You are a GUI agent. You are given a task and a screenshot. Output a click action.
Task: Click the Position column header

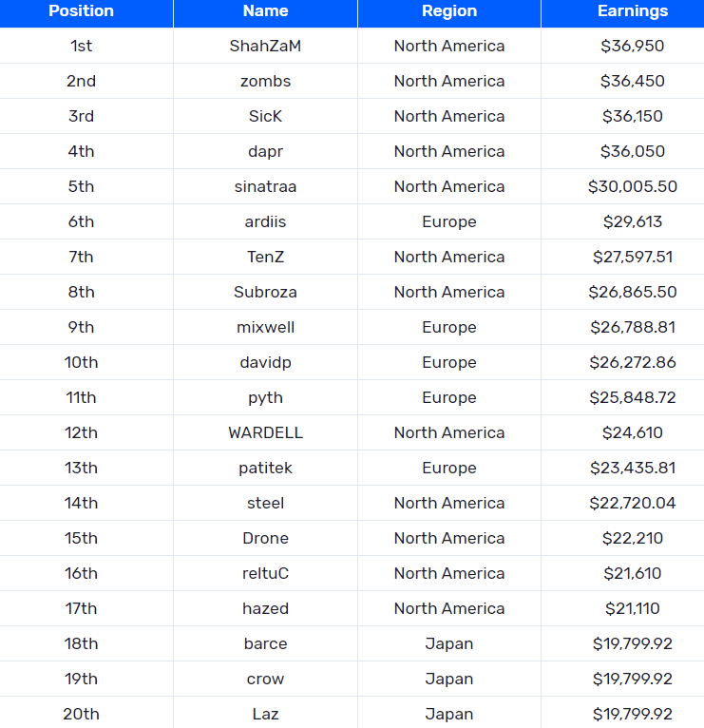pos(81,11)
